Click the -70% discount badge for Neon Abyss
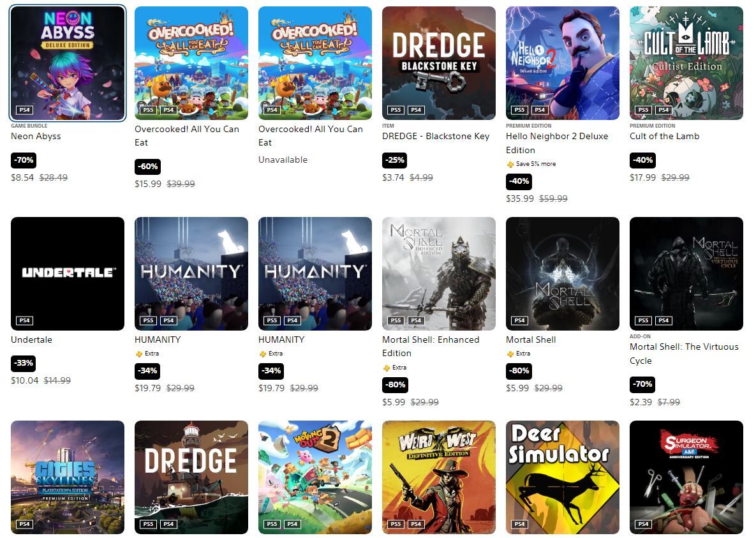 coord(24,160)
